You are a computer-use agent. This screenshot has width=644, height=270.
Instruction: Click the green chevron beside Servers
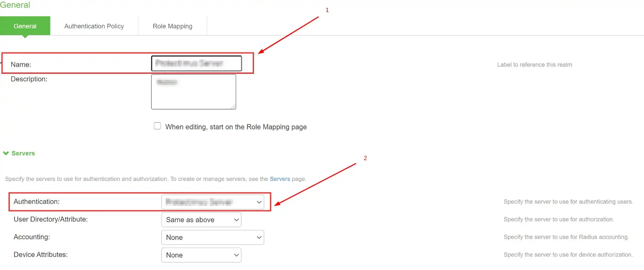(6, 153)
